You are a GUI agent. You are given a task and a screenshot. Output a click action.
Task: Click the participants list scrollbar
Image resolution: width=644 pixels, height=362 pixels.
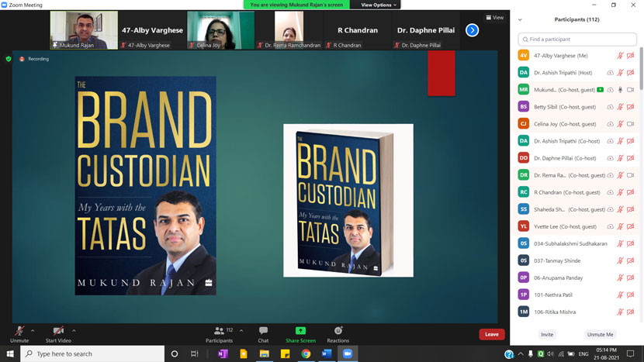click(x=641, y=68)
